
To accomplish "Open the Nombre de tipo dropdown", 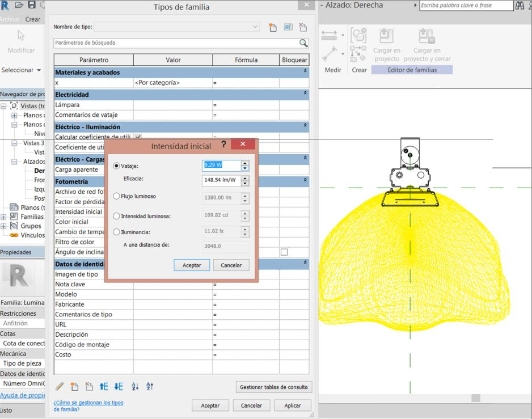I will pos(256,27).
